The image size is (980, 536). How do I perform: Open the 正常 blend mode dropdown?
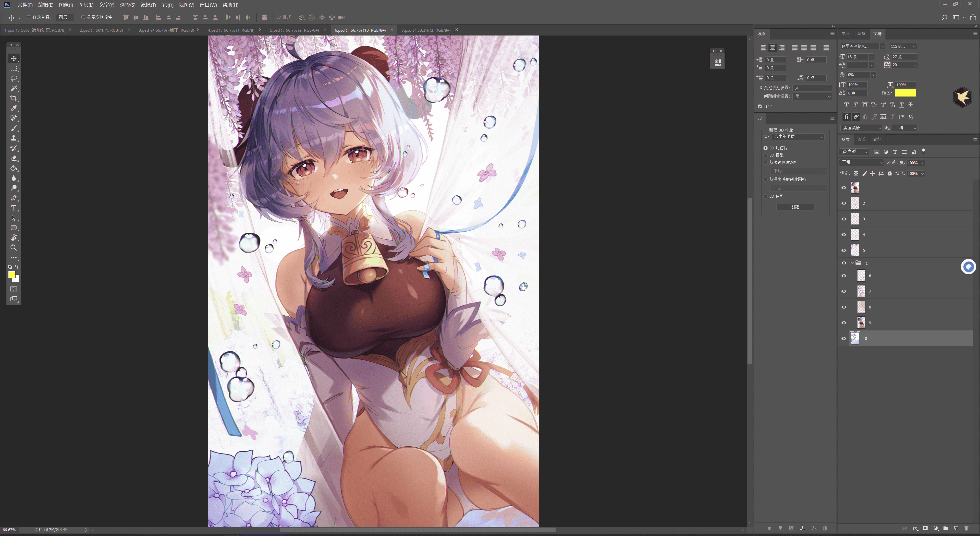tap(861, 163)
